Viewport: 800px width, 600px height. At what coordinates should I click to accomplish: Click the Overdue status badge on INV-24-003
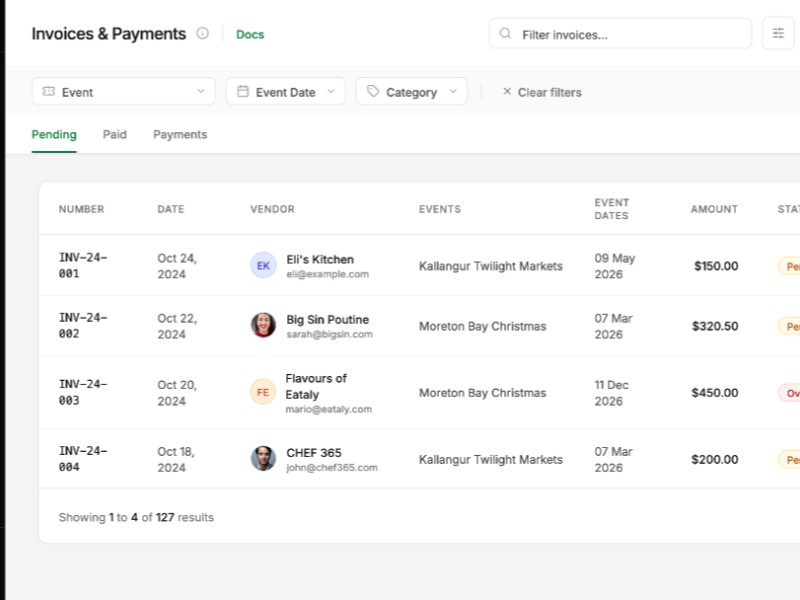tap(790, 392)
